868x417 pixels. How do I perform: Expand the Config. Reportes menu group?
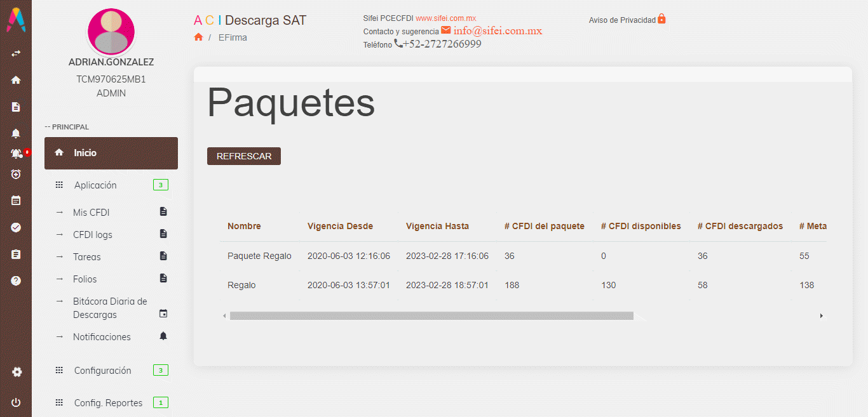(111, 403)
